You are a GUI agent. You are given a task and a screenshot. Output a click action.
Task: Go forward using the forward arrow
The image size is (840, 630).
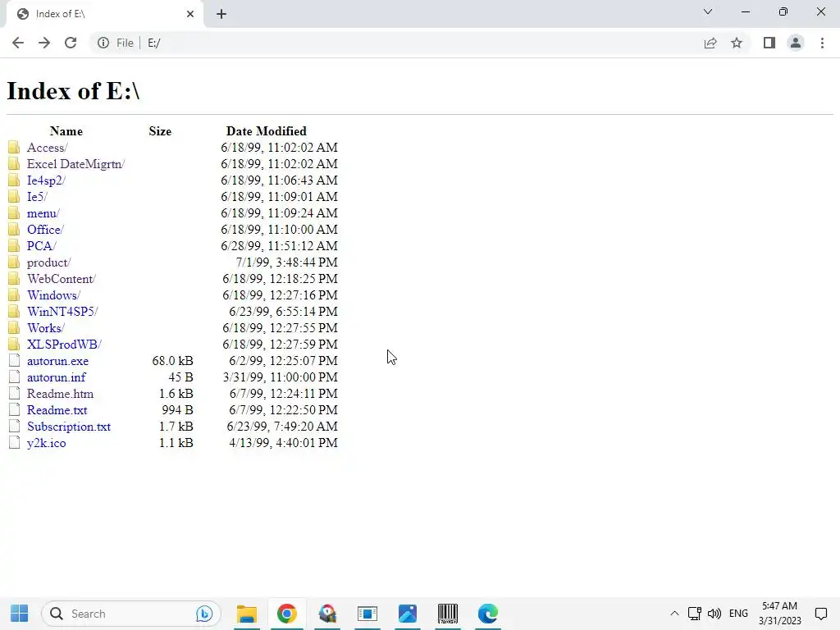click(x=44, y=43)
